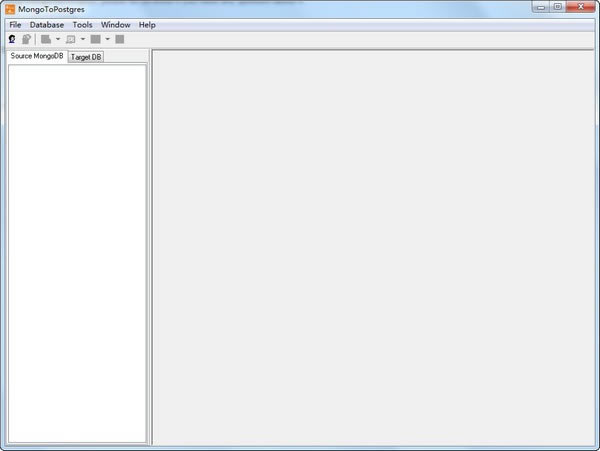Open the arrow next to the gray square icon
The height and width of the screenshot is (451, 600).
click(x=108, y=39)
